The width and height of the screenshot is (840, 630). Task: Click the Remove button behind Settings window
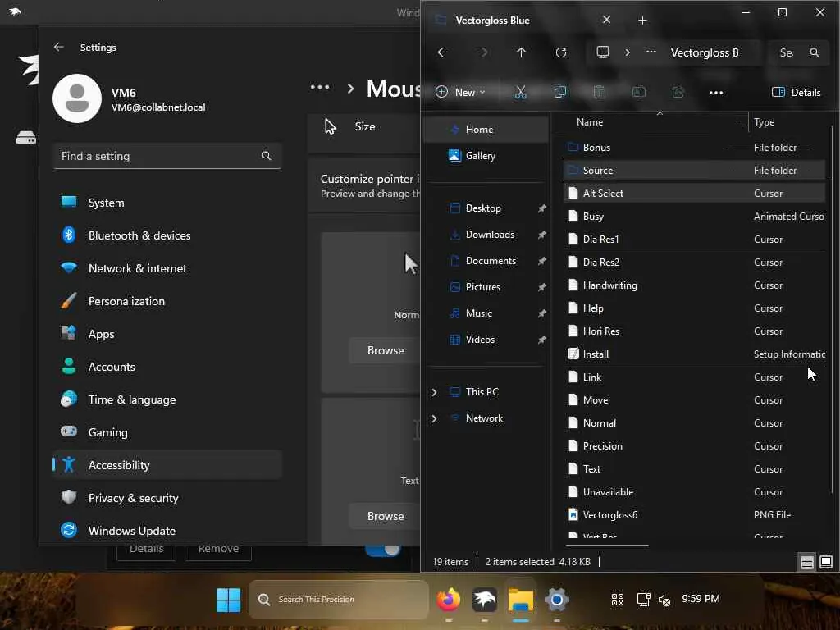(x=218, y=552)
